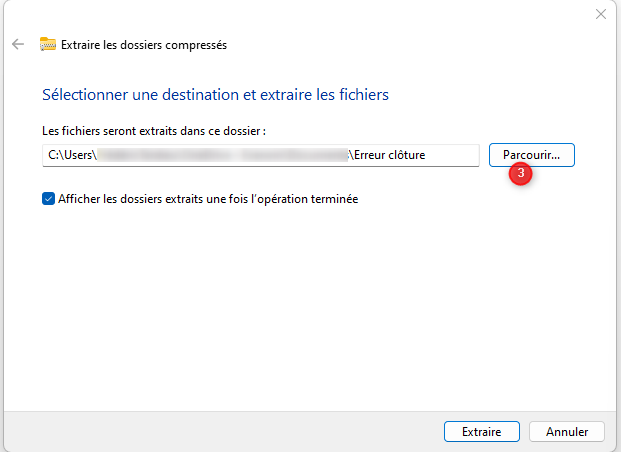
Task: Click the zipped folder icon in the title
Action: 47,44
